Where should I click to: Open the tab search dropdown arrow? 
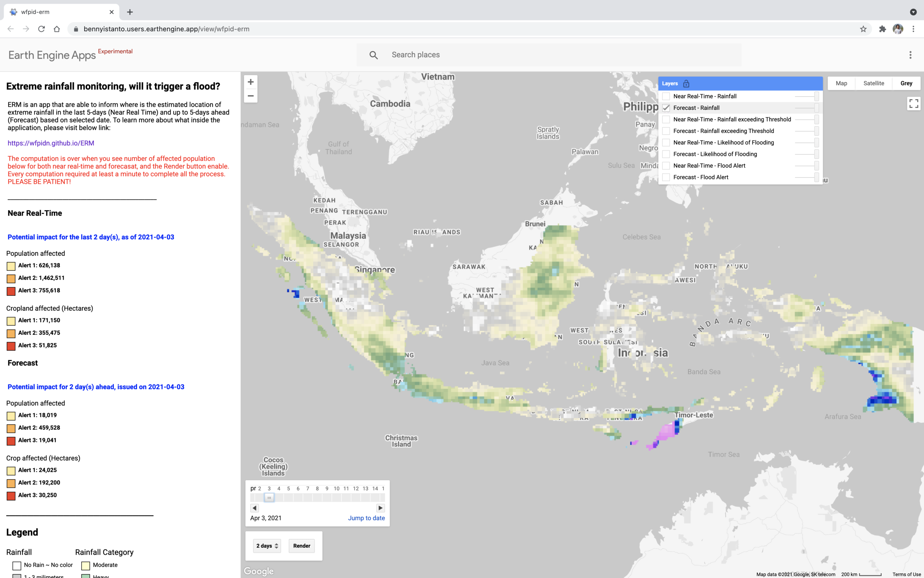point(913,12)
